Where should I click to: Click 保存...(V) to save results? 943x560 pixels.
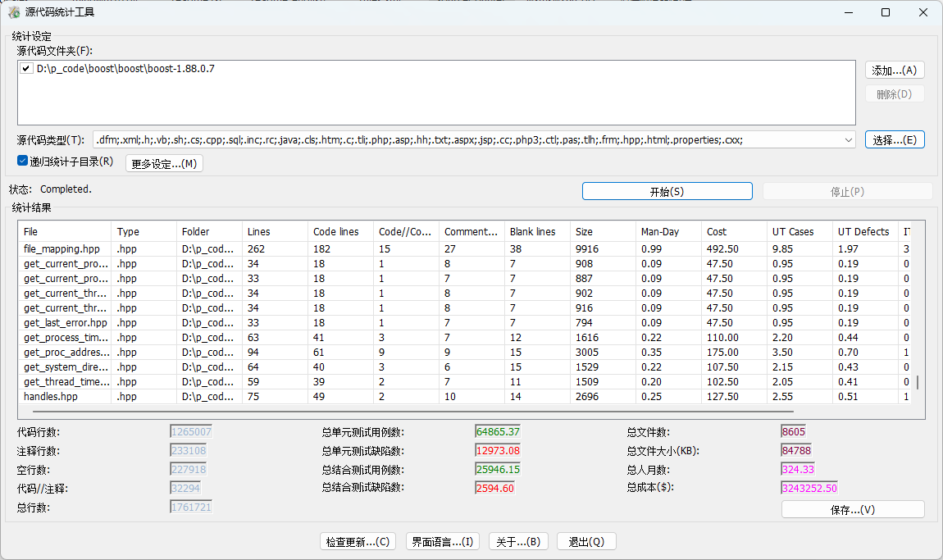[x=852, y=510]
